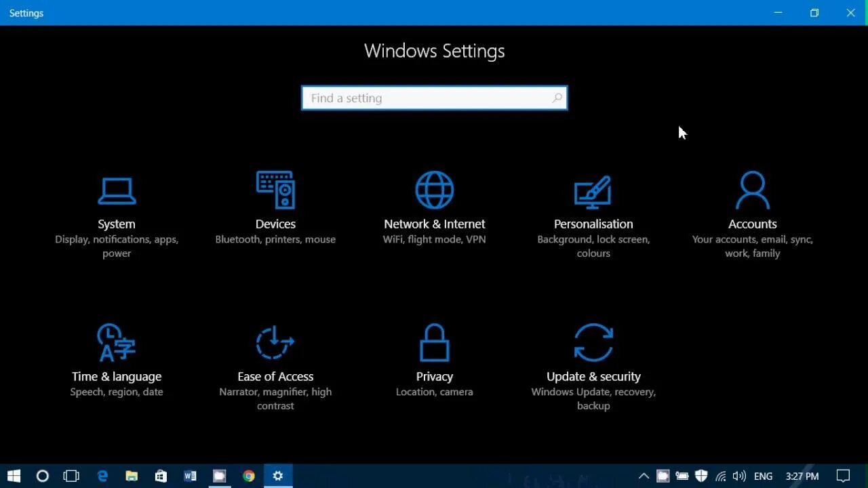Click the ENG language indicator
This screenshot has height=488, width=868.
coord(763,476)
